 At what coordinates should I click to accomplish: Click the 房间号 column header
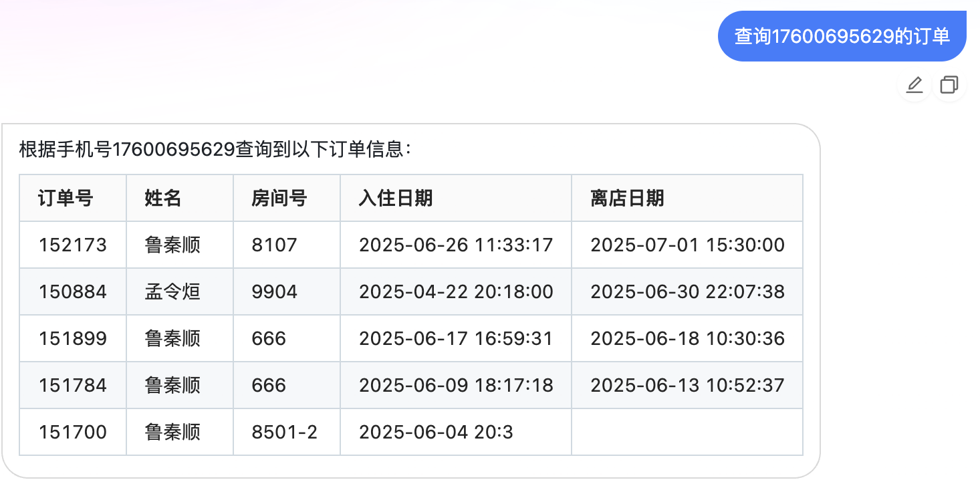point(287,198)
